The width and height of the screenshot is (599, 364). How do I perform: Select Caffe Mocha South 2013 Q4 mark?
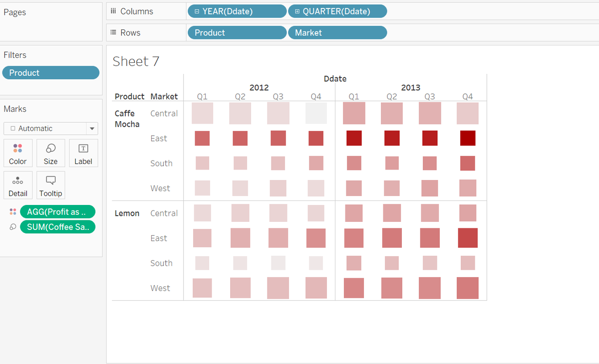468,163
